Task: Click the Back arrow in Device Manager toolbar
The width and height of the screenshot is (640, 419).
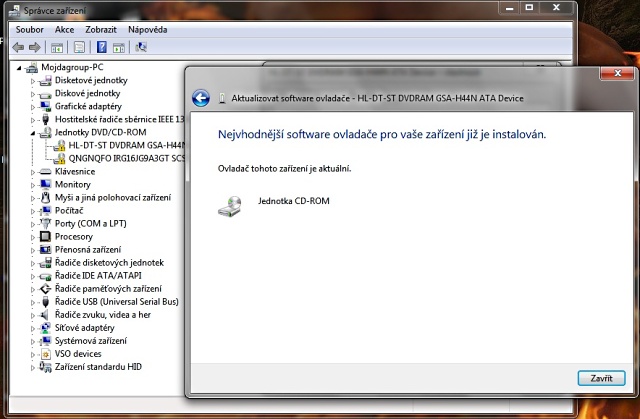Action: click(x=18, y=47)
